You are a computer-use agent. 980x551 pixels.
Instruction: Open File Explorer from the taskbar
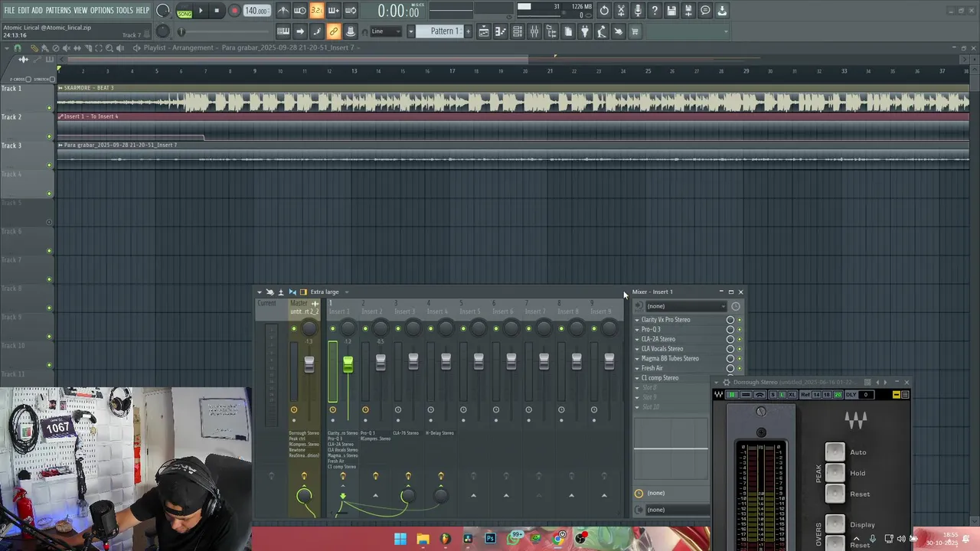423,539
